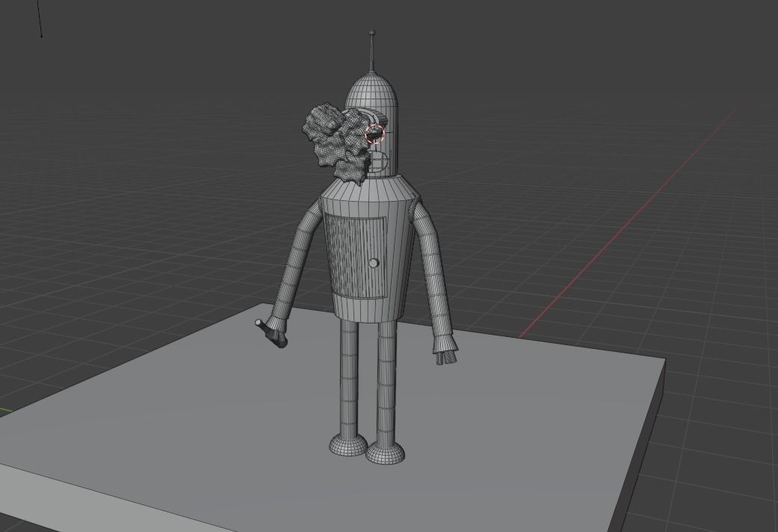Click the red dashed brush cursor circle
Image resolution: width=778 pixels, height=532 pixels.
tap(376, 134)
